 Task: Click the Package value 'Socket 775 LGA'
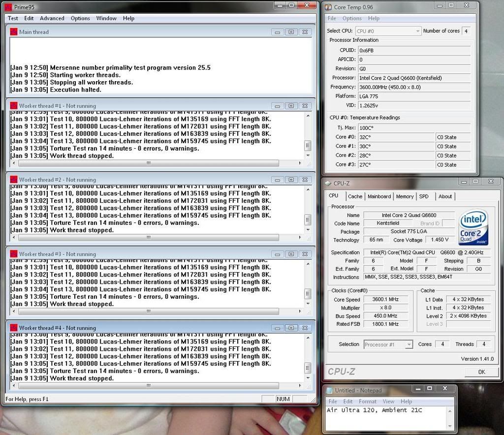click(409, 231)
